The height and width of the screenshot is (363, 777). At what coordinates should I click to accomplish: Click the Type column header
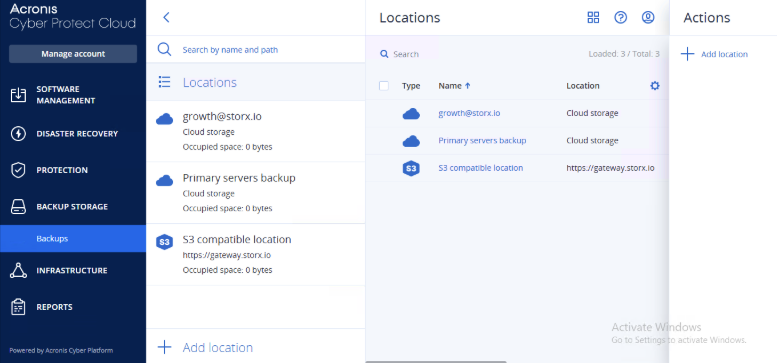[411, 86]
